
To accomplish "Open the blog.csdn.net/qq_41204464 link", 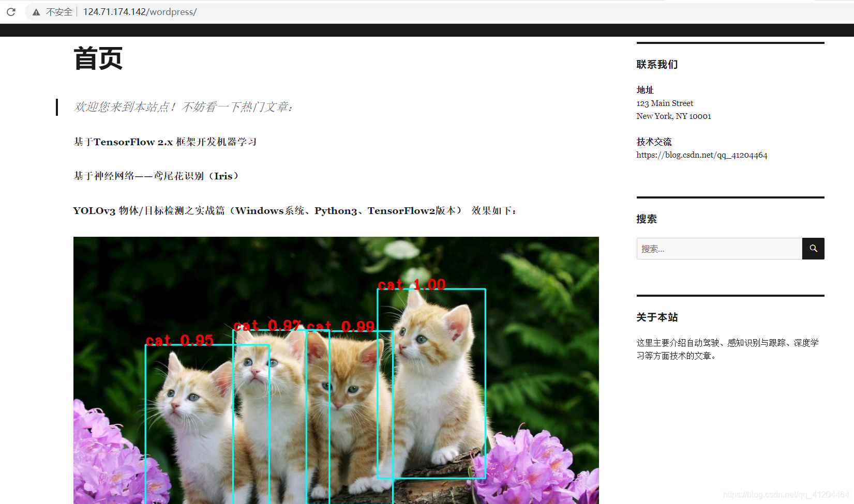I will (x=701, y=155).
